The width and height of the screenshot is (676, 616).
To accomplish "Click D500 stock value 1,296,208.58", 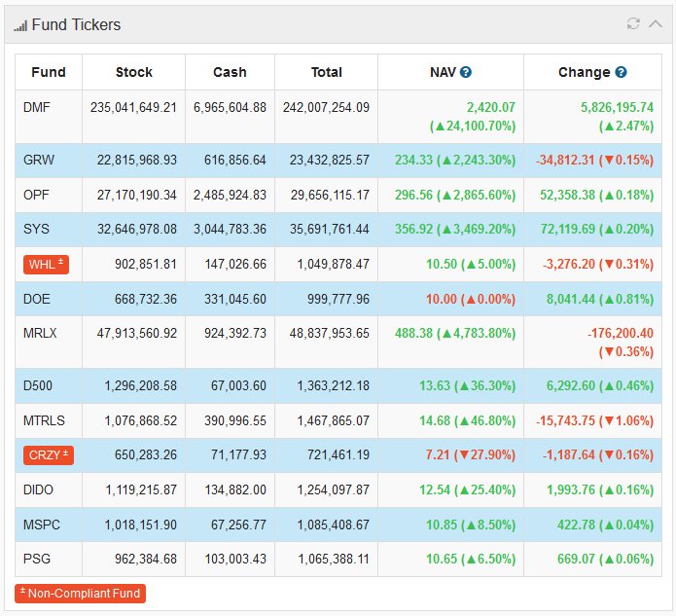I will 140,386.
